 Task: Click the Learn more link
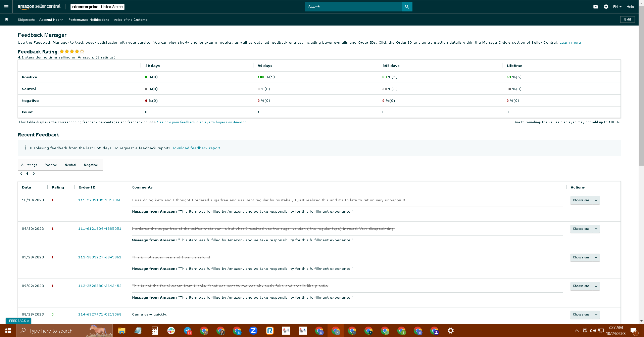570,43
